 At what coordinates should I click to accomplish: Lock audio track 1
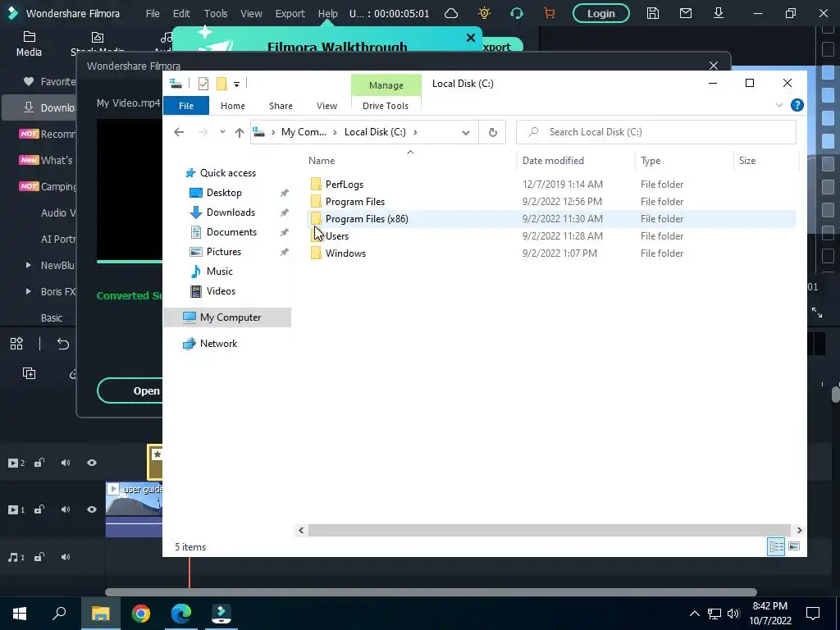[39, 557]
